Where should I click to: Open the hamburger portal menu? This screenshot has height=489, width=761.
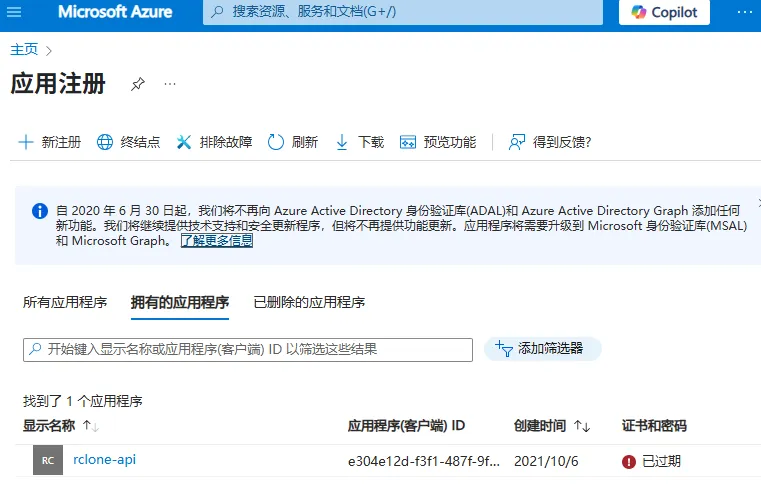click(x=14, y=12)
